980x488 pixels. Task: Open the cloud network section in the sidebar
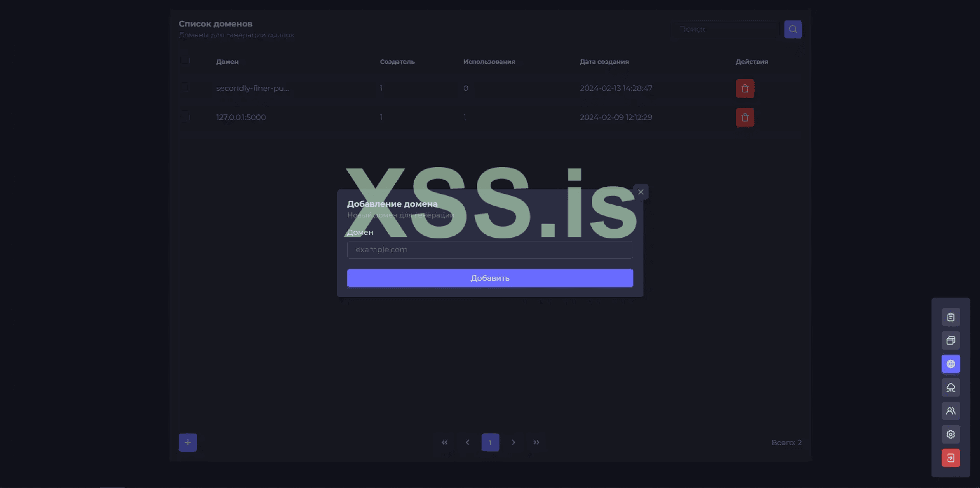point(950,387)
